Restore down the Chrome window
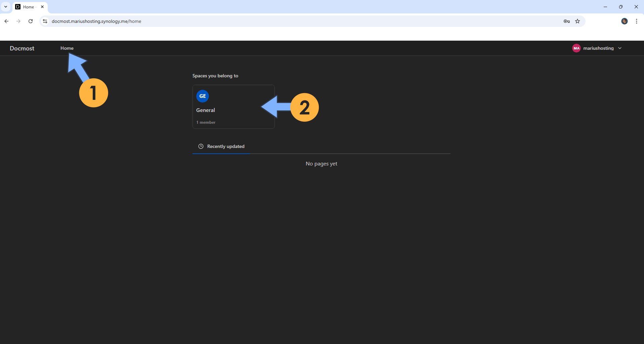This screenshot has width=644, height=344. (x=621, y=7)
